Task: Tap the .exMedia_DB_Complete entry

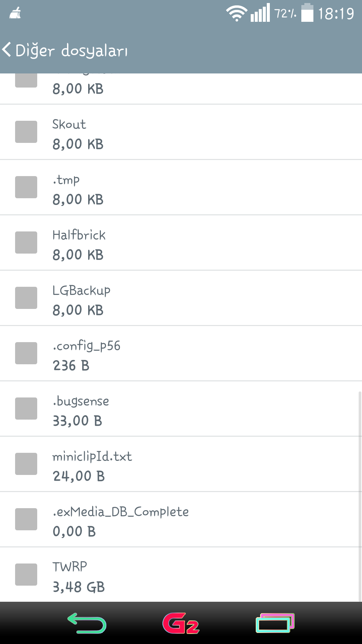Action: click(181, 519)
